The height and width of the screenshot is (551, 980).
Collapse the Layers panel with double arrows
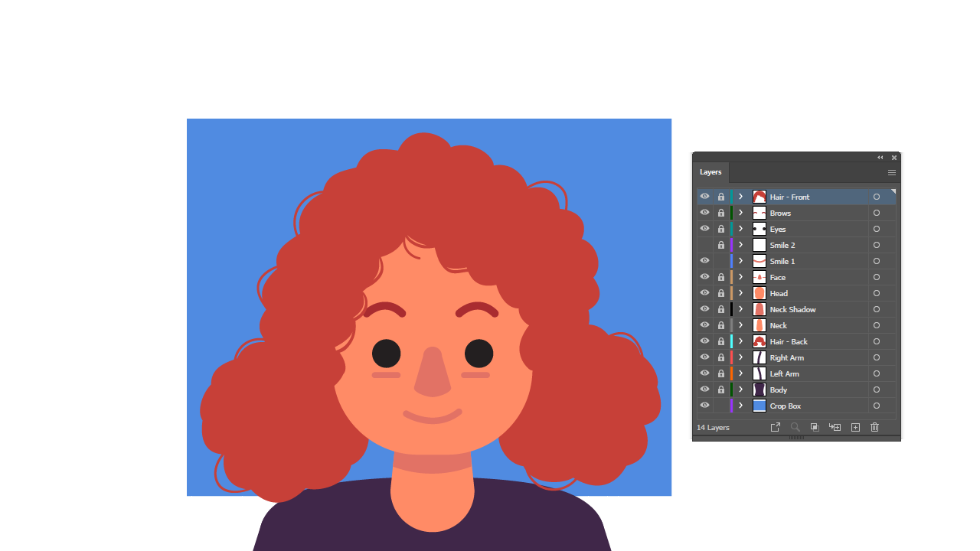[880, 158]
